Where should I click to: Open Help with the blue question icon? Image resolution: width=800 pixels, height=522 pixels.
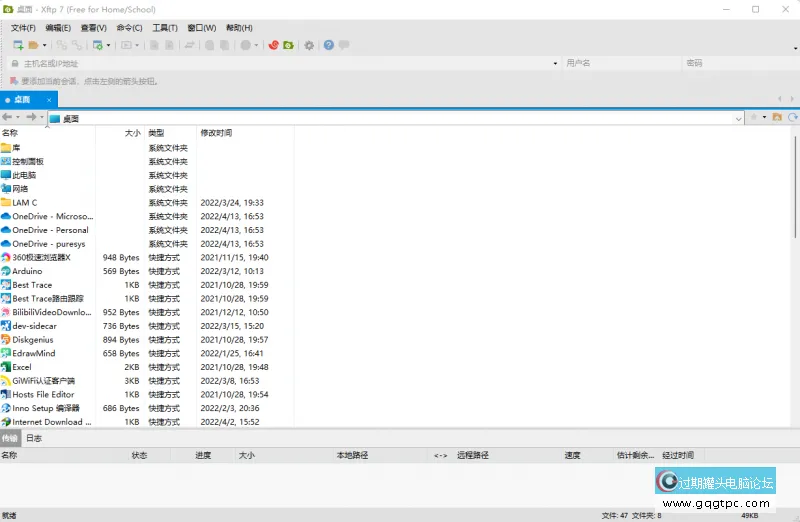(x=329, y=45)
